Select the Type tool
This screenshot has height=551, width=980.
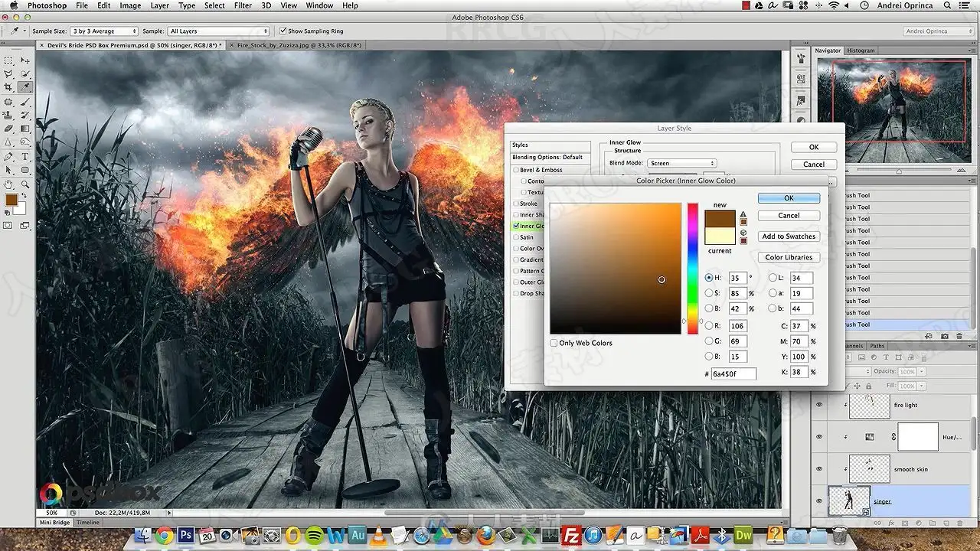click(x=24, y=156)
